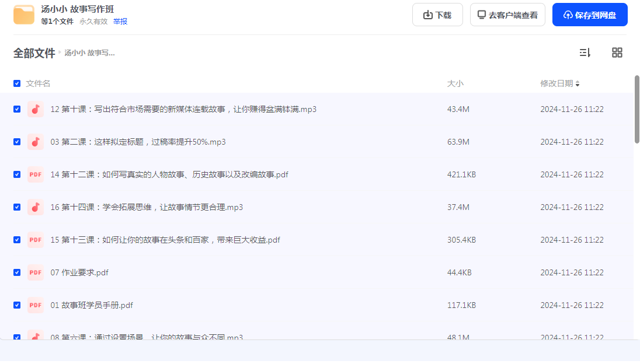Click music icon of lesson 16 mp3

coord(36,207)
